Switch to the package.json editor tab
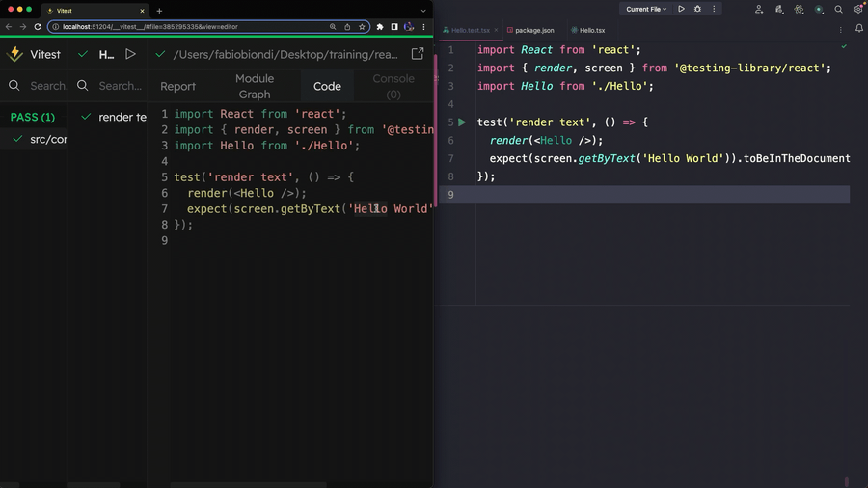 click(x=530, y=31)
